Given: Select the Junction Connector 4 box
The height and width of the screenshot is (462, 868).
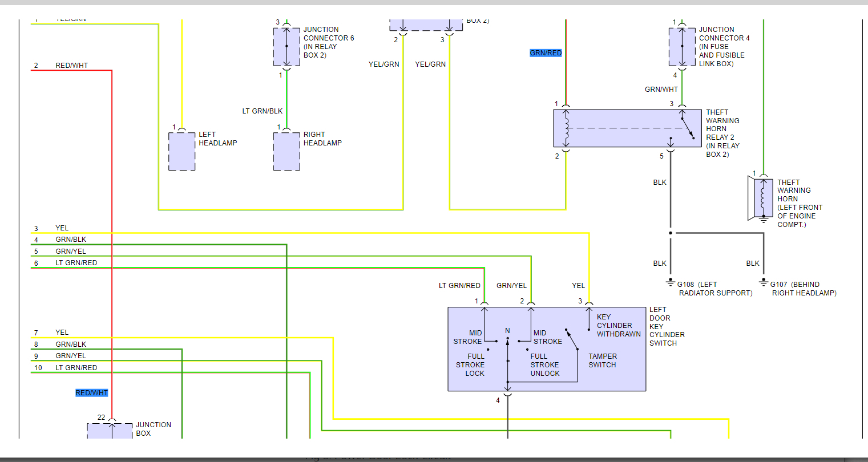Looking at the screenshot, I should coord(682,46).
